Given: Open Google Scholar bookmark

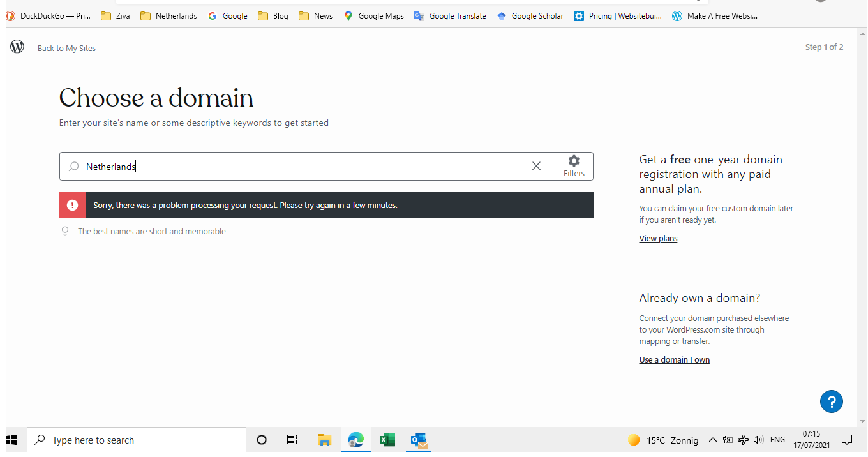Looking at the screenshot, I should 530,16.
